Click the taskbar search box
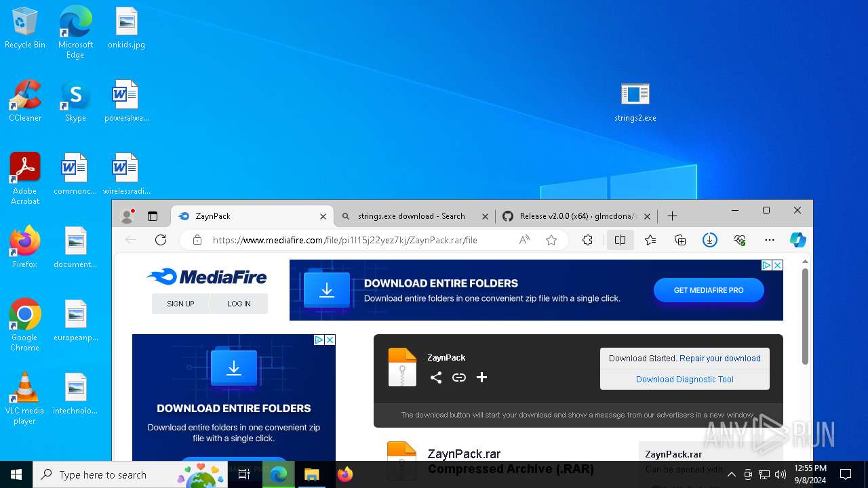 point(131,474)
